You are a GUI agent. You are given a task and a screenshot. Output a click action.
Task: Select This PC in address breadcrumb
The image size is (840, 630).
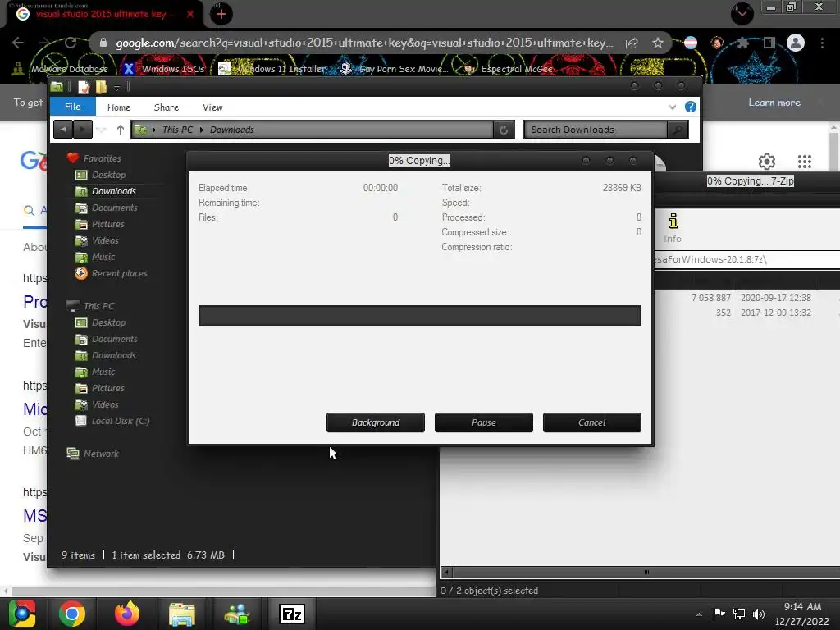pyautogui.click(x=177, y=130)
